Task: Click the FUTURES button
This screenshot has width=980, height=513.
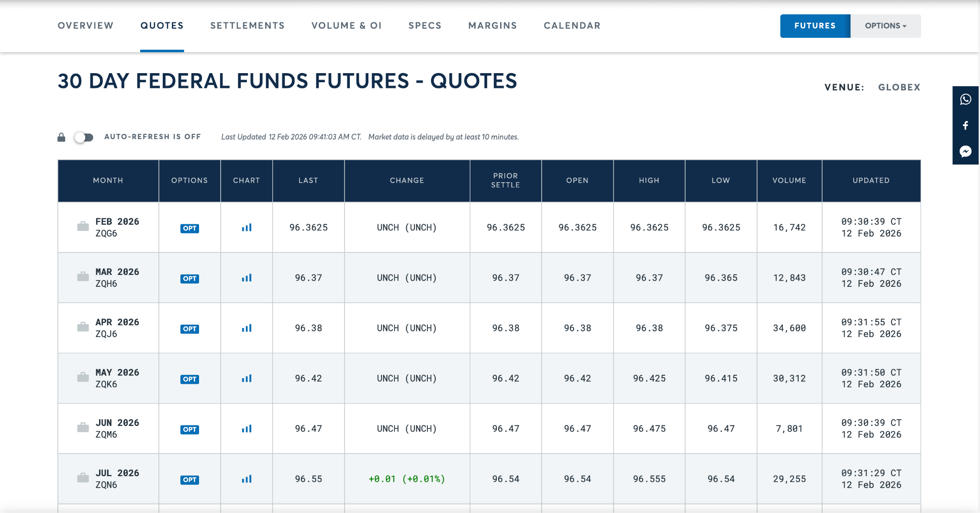Action: 814,26
